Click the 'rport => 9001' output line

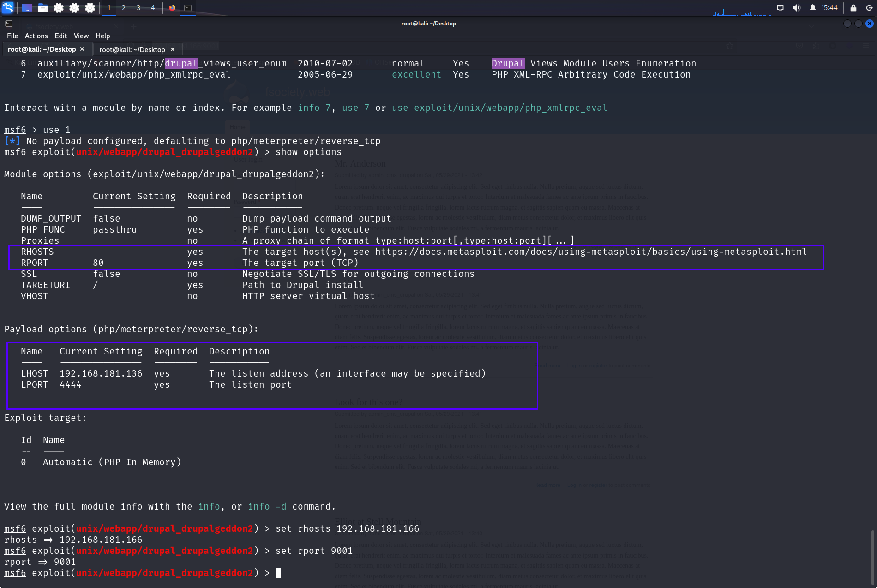[40, 562]
